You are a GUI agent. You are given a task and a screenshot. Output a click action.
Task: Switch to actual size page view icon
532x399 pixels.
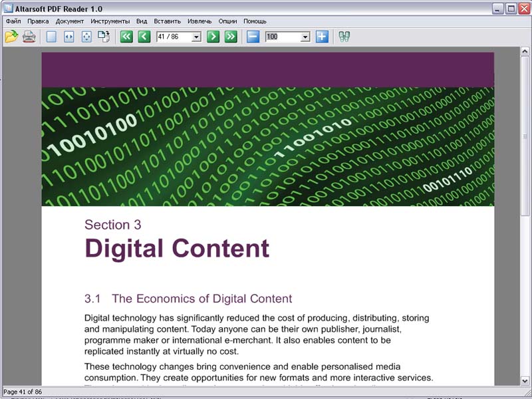click(51, 37)
